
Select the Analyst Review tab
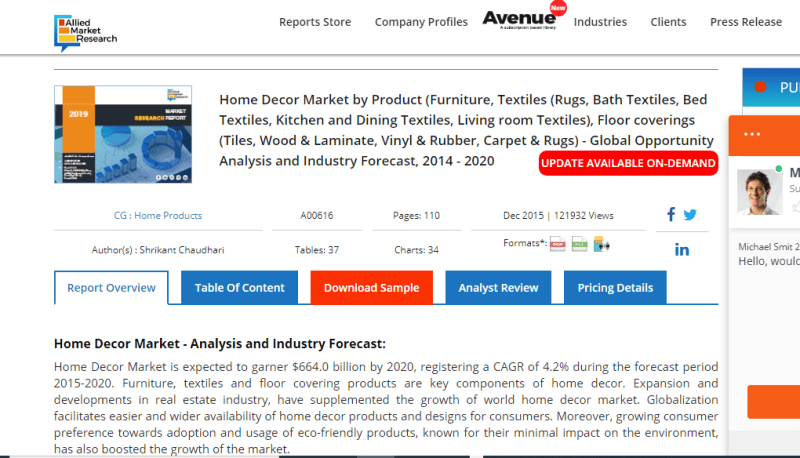pos(498,288)
